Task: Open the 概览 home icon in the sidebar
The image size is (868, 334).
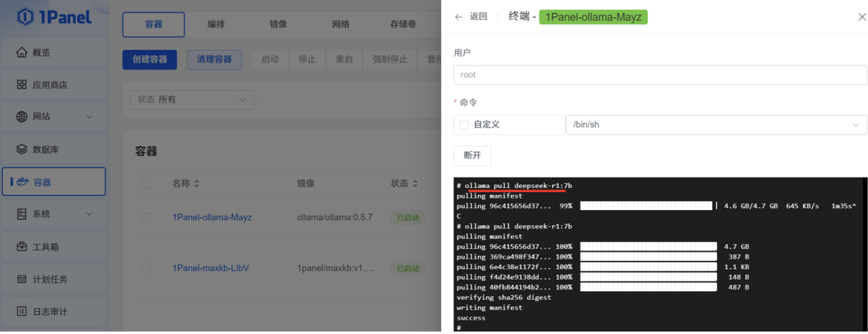Action: point(21,52)
